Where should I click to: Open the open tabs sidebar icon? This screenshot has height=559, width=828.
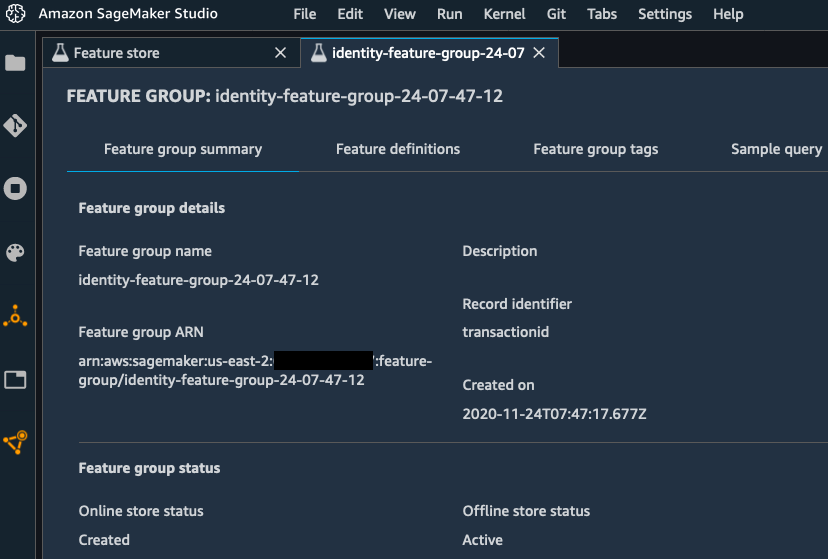15,380
